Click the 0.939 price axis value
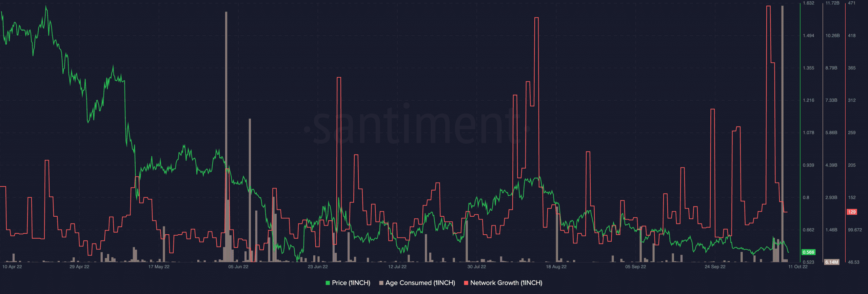Image resolution: width=868 pixels, height=294 pixels. (808, 165)
